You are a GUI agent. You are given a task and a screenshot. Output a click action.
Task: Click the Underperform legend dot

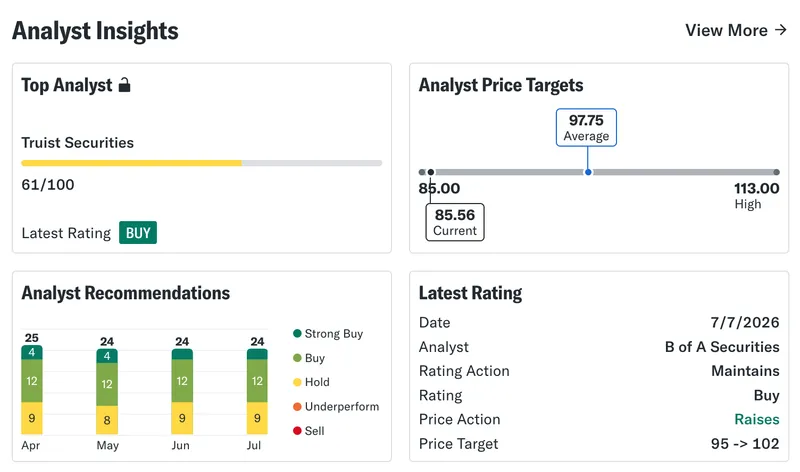click(x=297, y=407)
